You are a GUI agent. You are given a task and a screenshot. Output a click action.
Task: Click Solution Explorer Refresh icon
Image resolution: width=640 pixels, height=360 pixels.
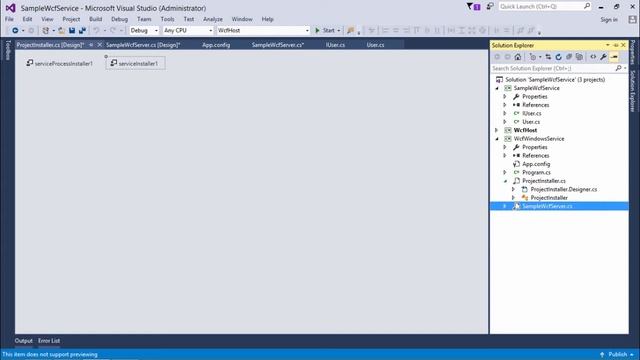558,57
